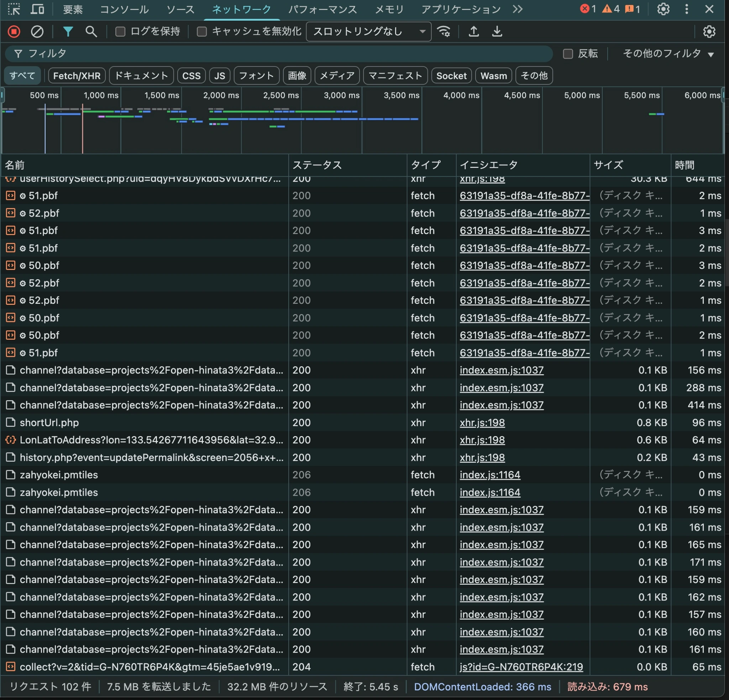Open network conditions wifi icon

444,32
